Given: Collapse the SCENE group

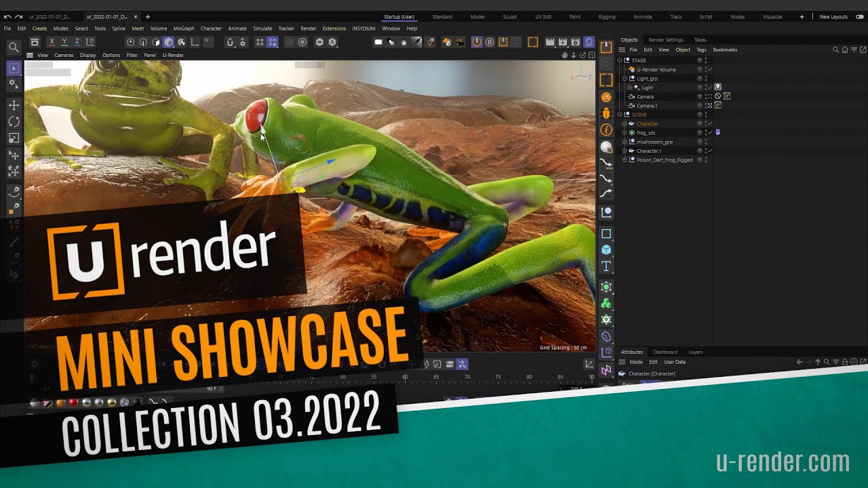Looking at the screenshot, I should tap(620, 115).
